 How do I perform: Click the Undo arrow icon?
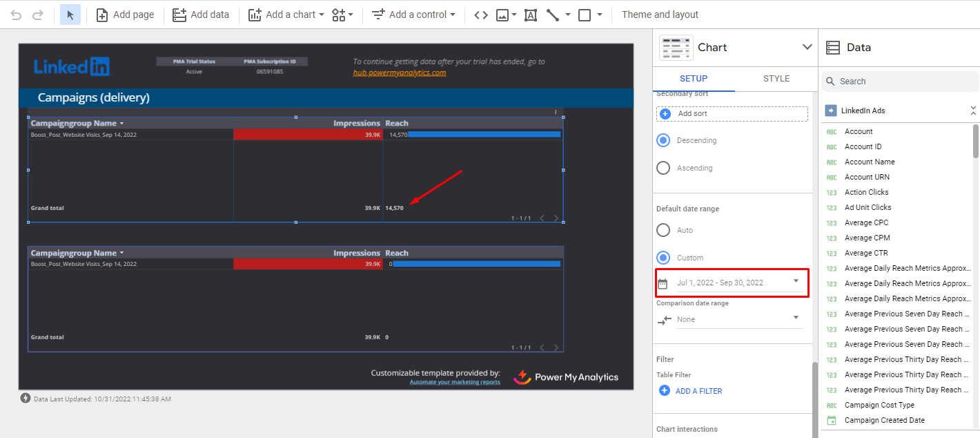pos(16,15)
